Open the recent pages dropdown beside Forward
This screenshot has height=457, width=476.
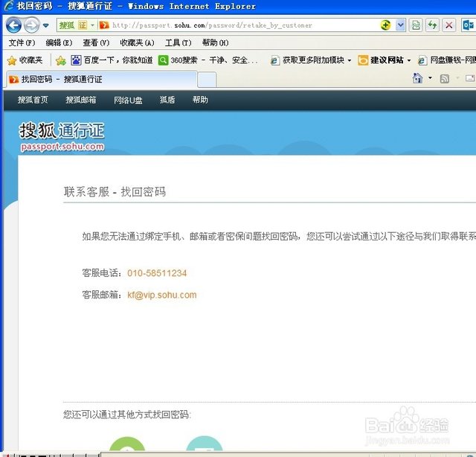click(45, 25)
